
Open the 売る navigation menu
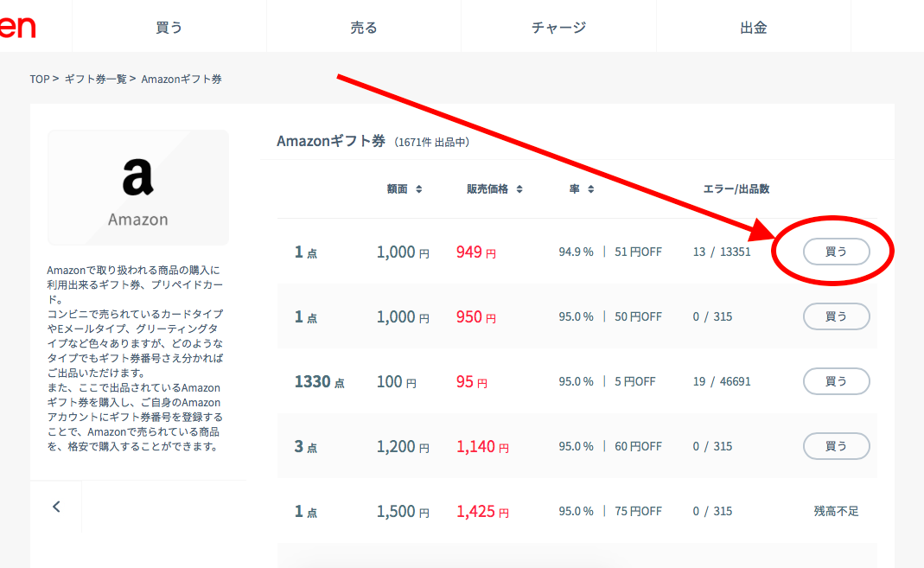pyautogui.click(x=364, y=27)
